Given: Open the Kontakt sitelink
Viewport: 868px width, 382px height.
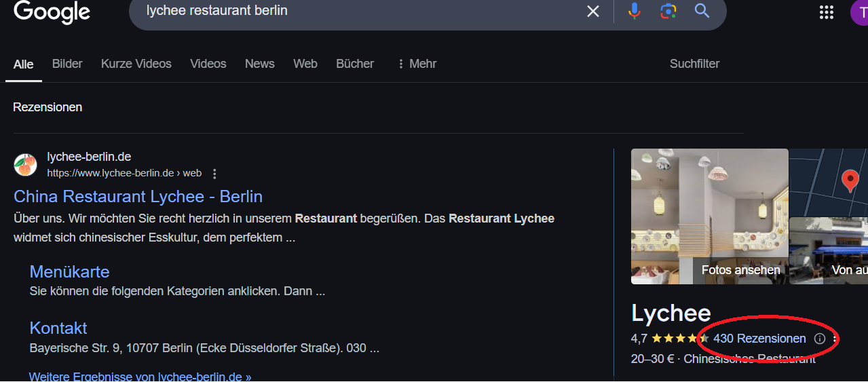Looking at the screenshot, I should (58, 328).
